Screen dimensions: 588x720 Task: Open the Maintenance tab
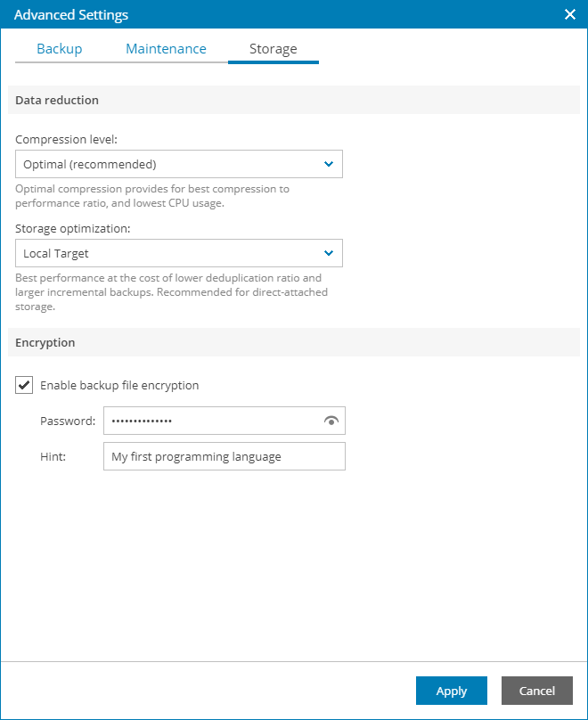pos(166,49)
